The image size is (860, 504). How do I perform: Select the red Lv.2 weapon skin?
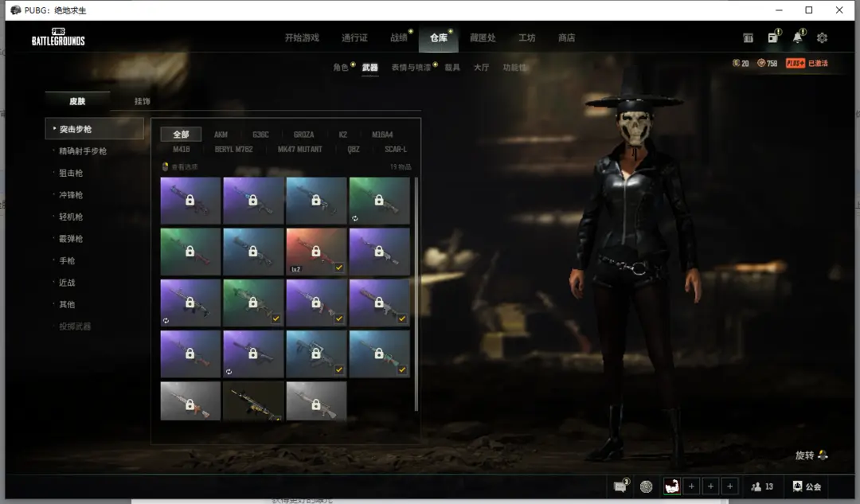[316, 252]
